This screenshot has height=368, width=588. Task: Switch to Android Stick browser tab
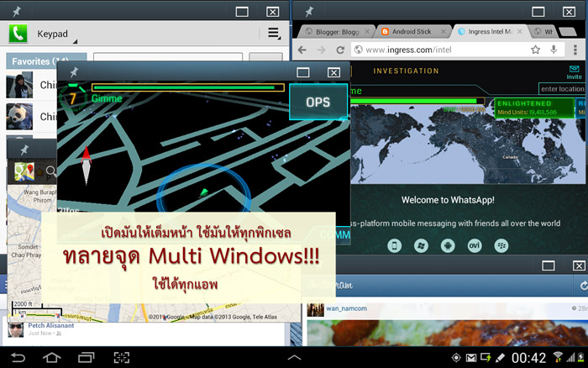tap(411, 32)
